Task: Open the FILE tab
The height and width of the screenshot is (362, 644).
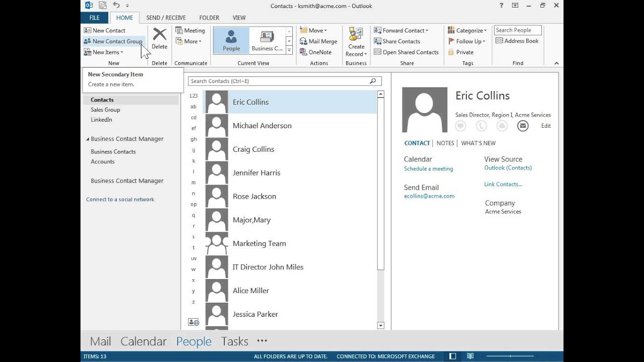Action: click(x=95, y=18)
